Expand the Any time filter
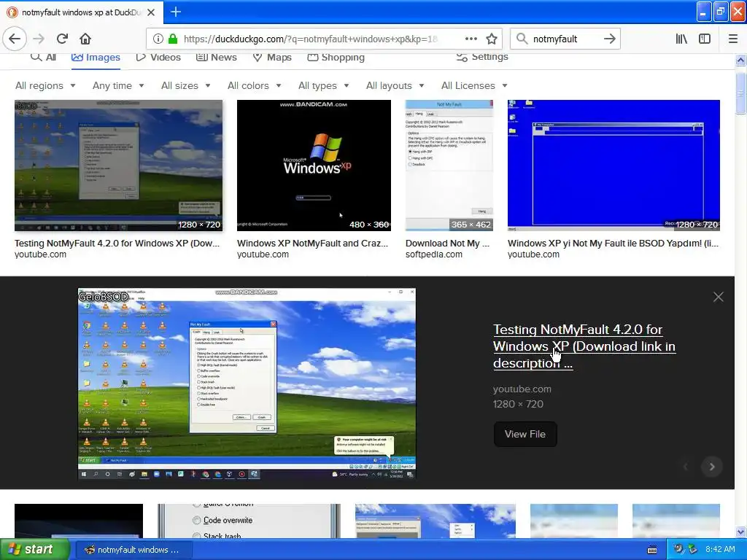This screenshot has width=747, height=560. point(118,86)
